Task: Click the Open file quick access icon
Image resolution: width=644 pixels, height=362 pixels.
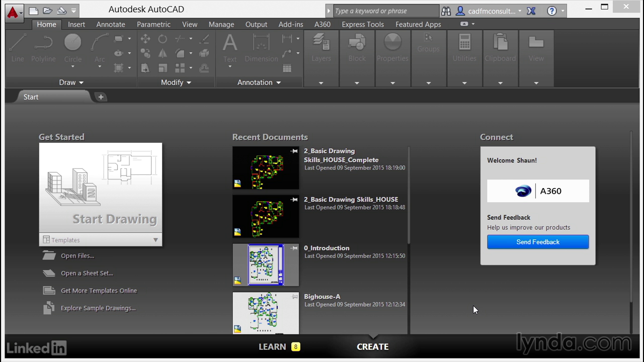Action: [x=48, y=11]
